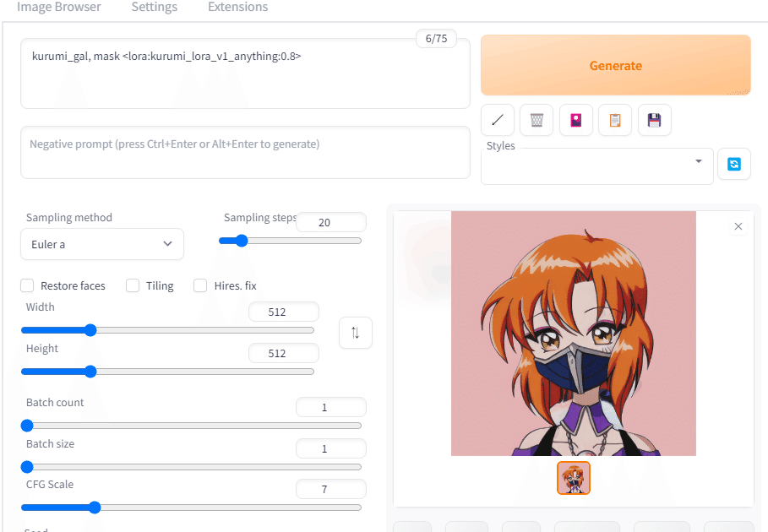The image size is (768, 532).
Task: Click the large generated anime image
Action: (x=574, y=334)
